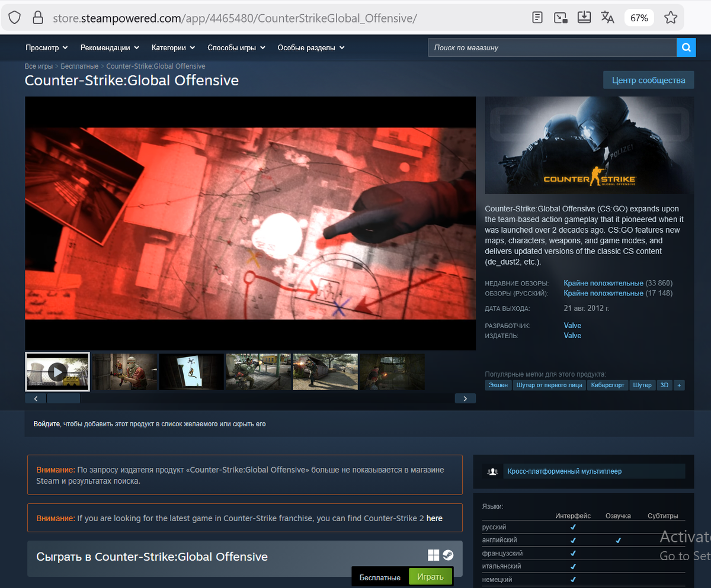Play the trailer video thumbnail

coord(57,372)
